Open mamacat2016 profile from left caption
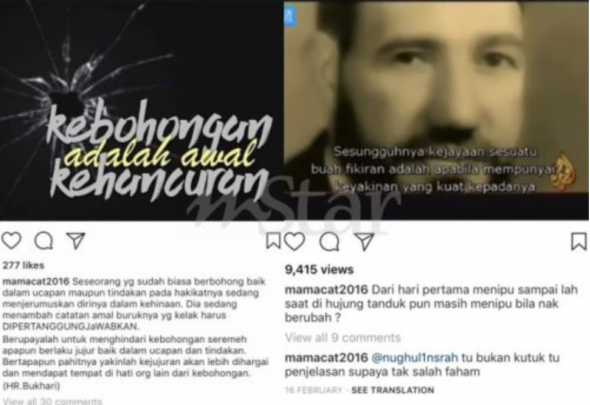Screen dimensions: 590x405 36,281
